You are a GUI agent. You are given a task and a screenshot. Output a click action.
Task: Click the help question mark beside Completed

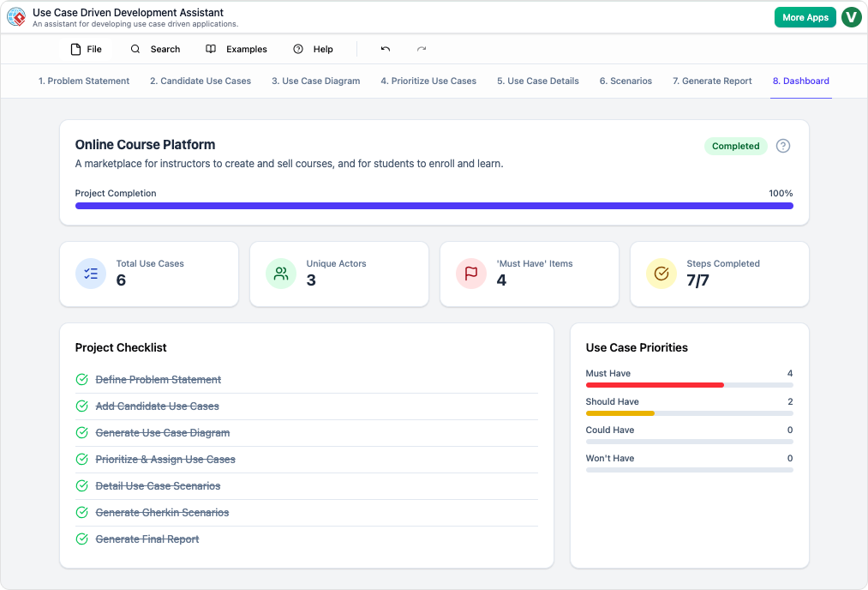pyautogui.click(x=783, y=146)
